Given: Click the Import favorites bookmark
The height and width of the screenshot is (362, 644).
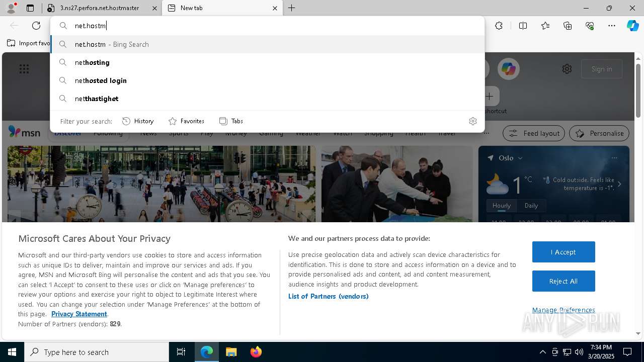Looking at the screenshot, I should (x=29, y=43).
